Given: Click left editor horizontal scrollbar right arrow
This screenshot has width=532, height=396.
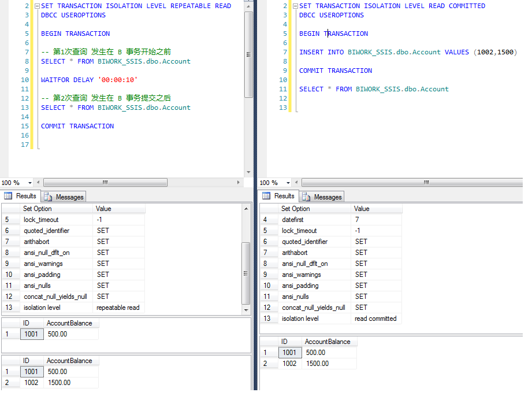Looking at the screenshot, I should tap(239, 183).
